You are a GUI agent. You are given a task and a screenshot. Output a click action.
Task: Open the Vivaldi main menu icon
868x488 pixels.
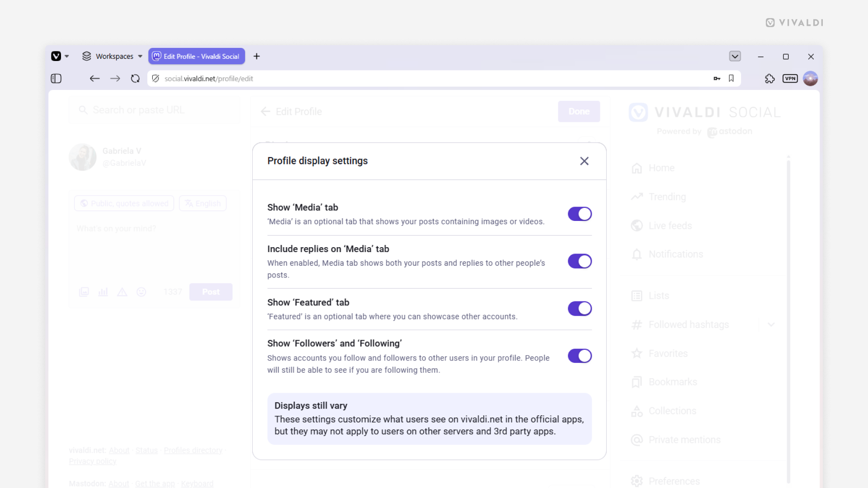coord(56,56)
